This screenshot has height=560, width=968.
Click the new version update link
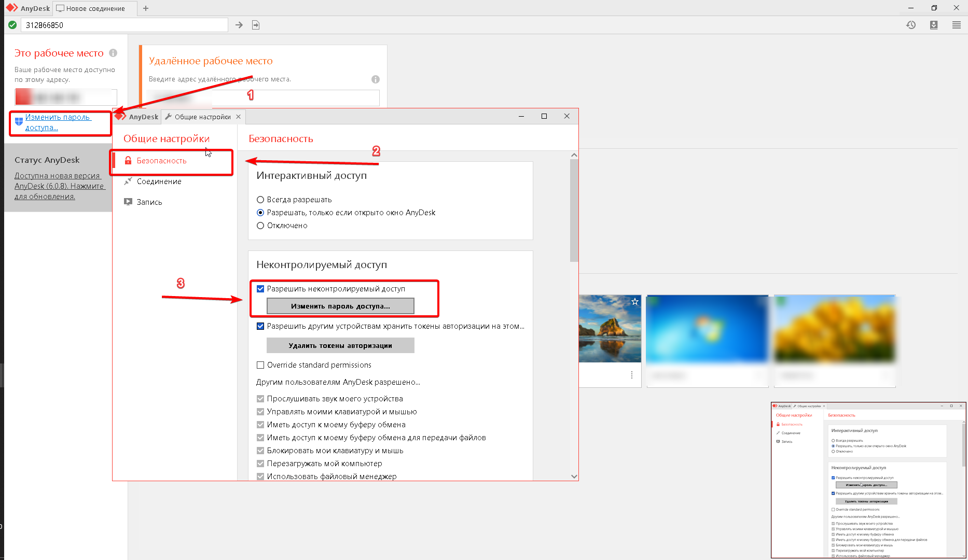[x=60, y=186]
